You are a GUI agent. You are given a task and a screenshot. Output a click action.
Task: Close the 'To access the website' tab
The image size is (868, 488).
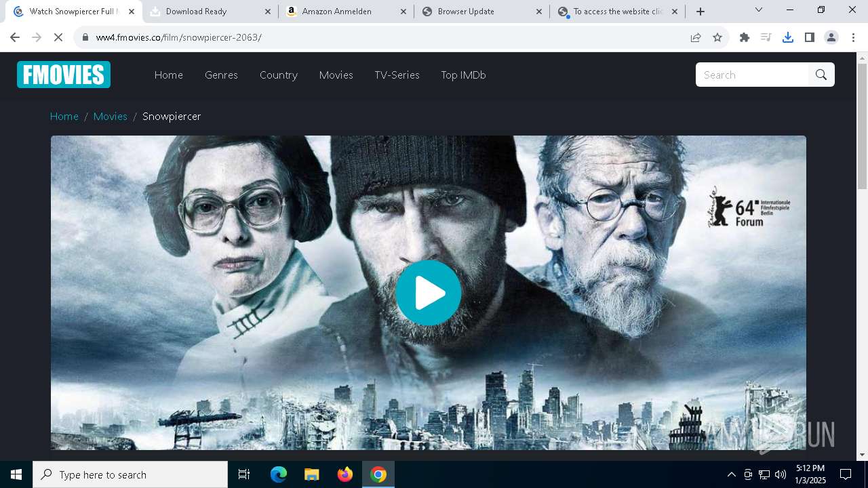click(675, 12)
